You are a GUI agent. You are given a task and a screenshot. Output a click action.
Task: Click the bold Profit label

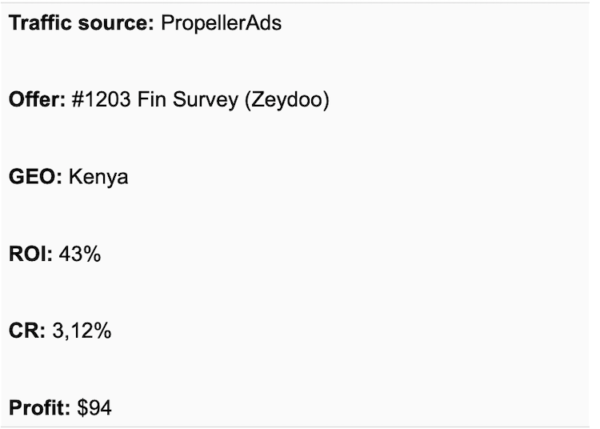39,407
